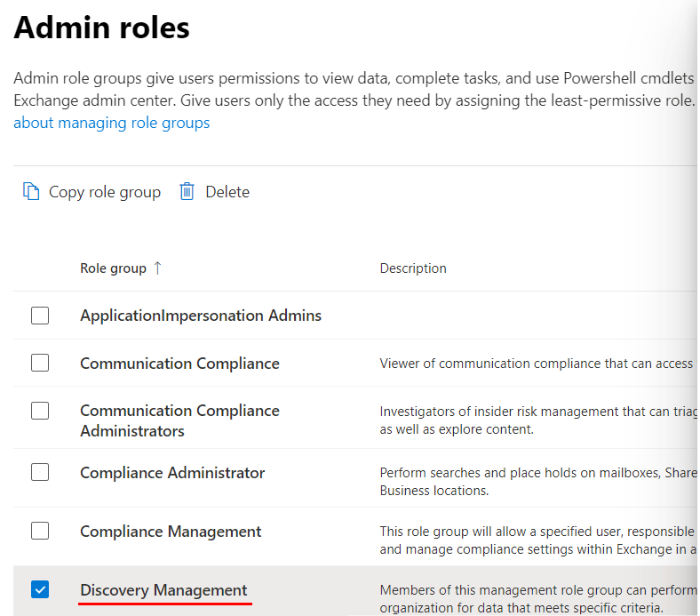
Task: Click the Delete trash can icon
Action: tap(187, 192)
